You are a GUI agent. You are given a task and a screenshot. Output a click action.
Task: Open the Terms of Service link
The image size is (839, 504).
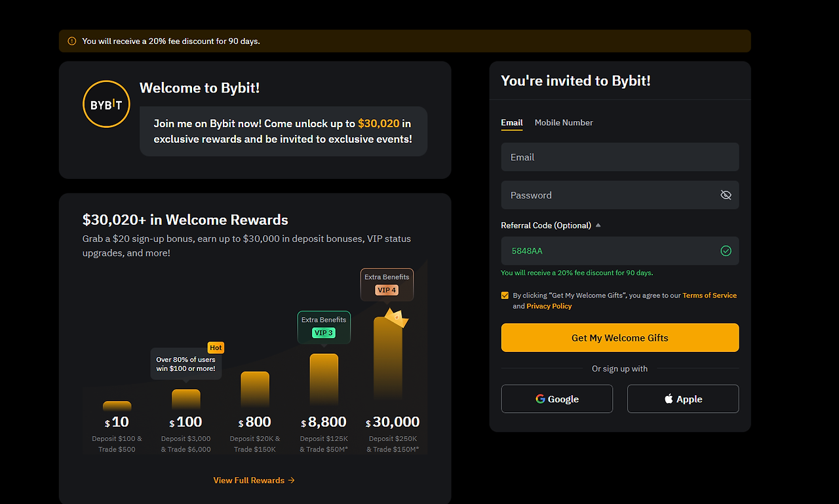(x=709, y=296)
